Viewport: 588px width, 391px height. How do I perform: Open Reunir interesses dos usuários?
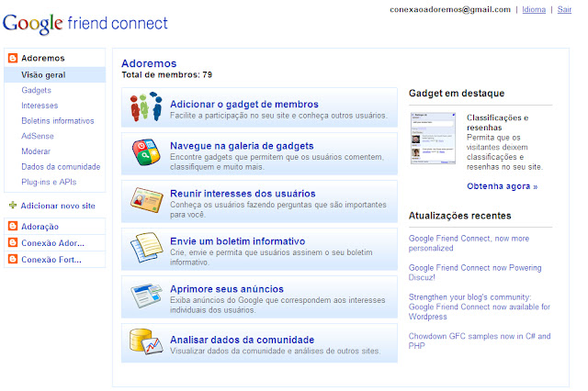[243, 194]
